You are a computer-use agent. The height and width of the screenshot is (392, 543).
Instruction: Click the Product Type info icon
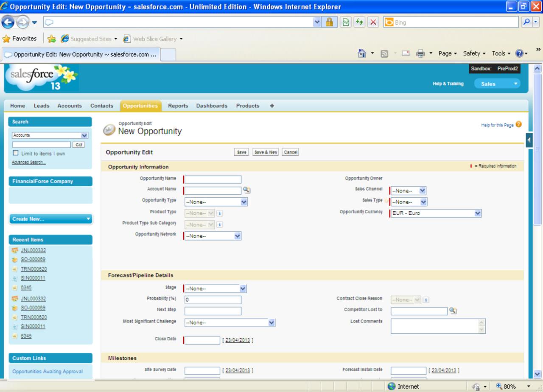[x=220, y=213]
